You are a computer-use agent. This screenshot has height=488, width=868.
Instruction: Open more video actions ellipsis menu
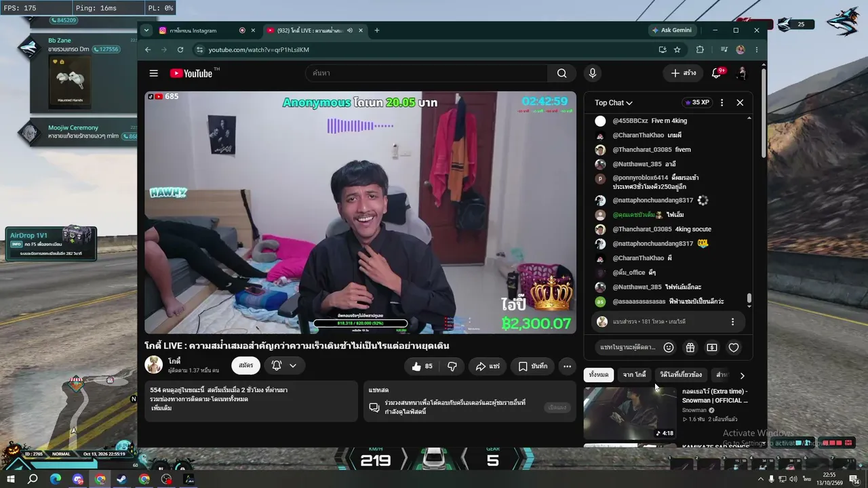click(x=567, y=366)
